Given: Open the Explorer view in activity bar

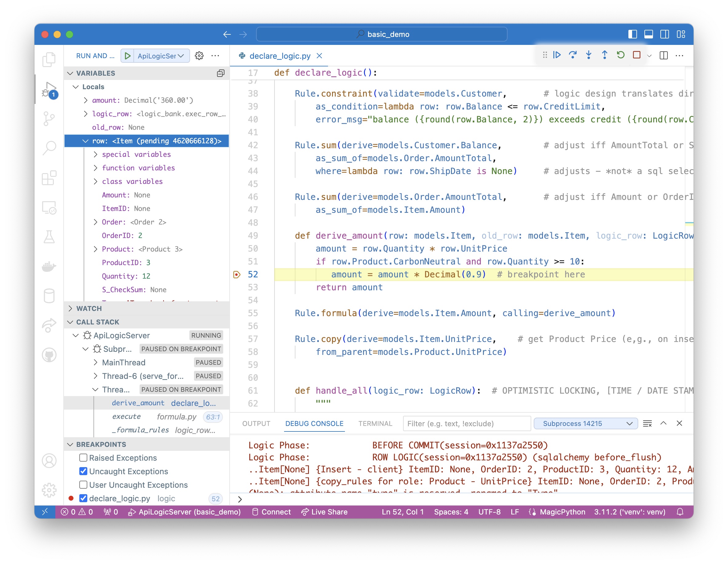Looking at the screenshot, I should [49, 60].
